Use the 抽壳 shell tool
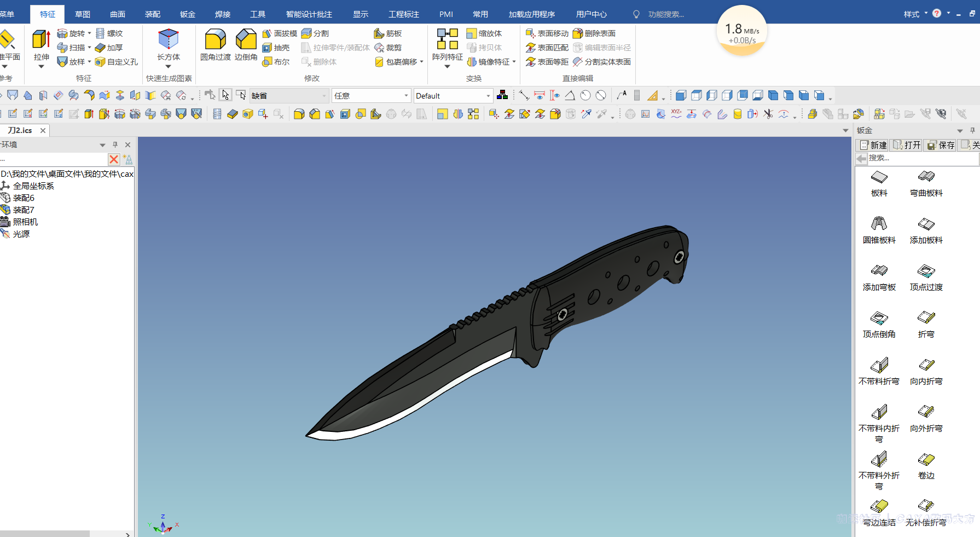Viewport: 980px width, 537px height. 276,48
